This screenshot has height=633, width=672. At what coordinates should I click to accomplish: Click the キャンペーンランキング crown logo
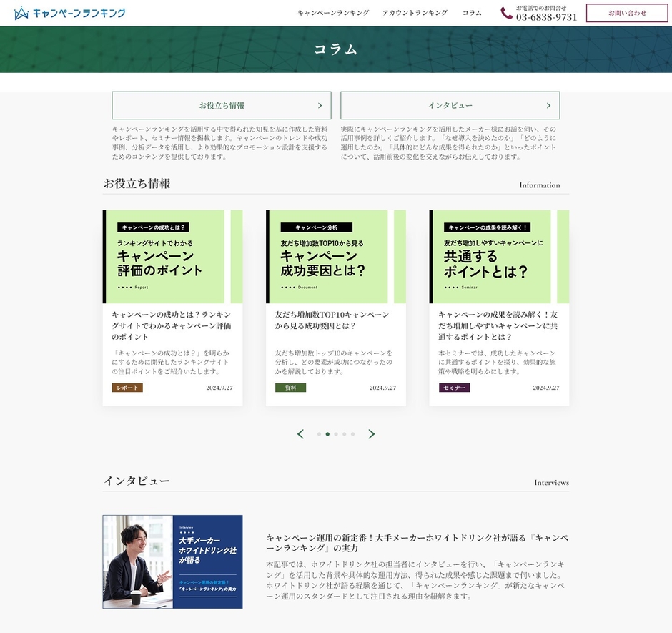22,13
